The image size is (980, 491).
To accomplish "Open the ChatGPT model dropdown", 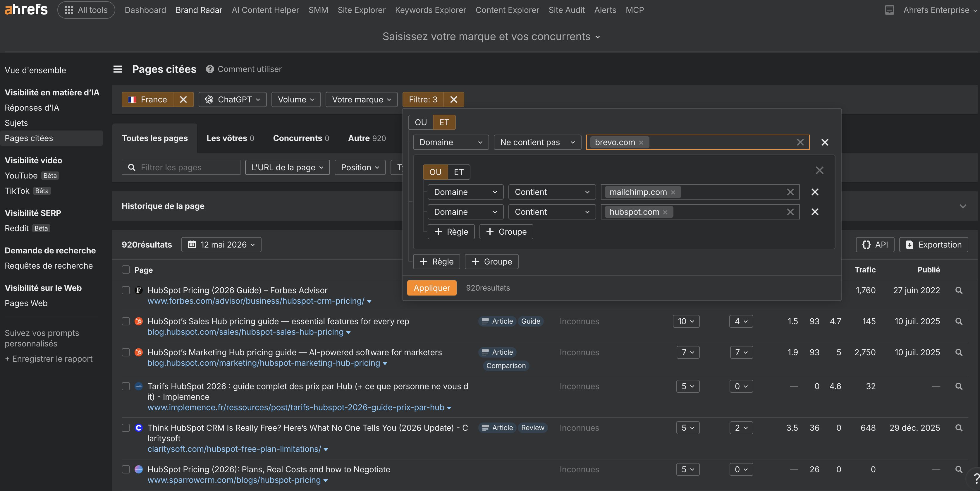I will point(233,99).
